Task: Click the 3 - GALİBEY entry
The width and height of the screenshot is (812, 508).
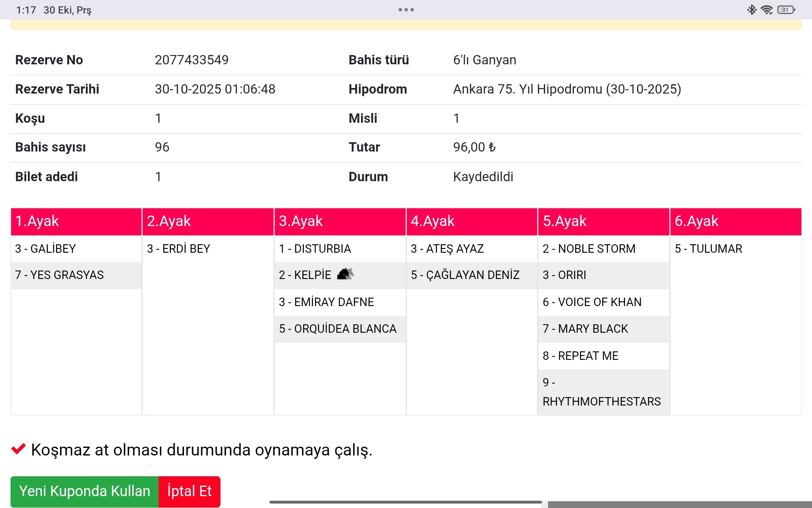Action: click(x=46, y=248)
